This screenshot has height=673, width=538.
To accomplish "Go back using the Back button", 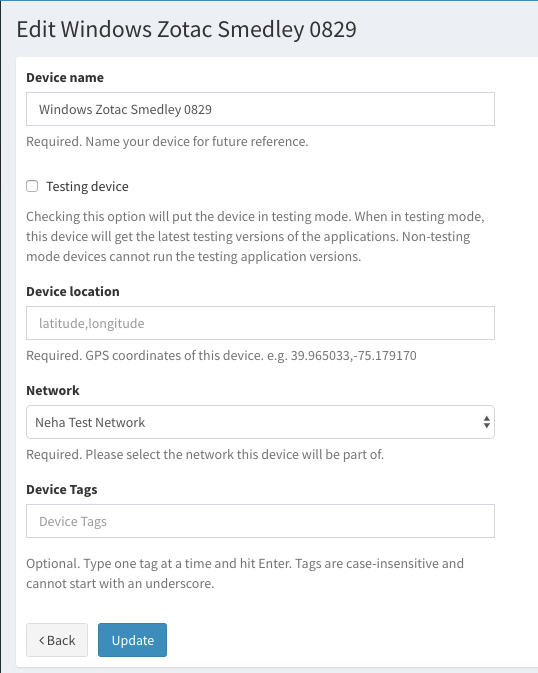I will pos(57,640).
